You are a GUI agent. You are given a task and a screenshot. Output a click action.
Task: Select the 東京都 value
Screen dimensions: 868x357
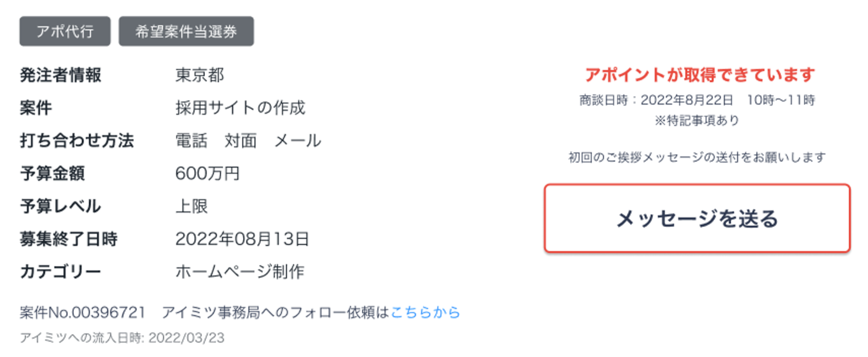point(200,75)
